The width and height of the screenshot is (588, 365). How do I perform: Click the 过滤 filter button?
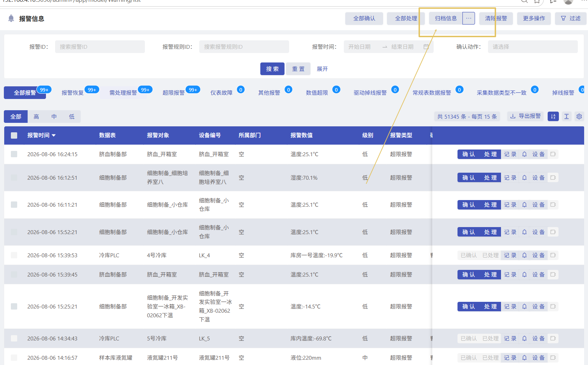(570, 18)
